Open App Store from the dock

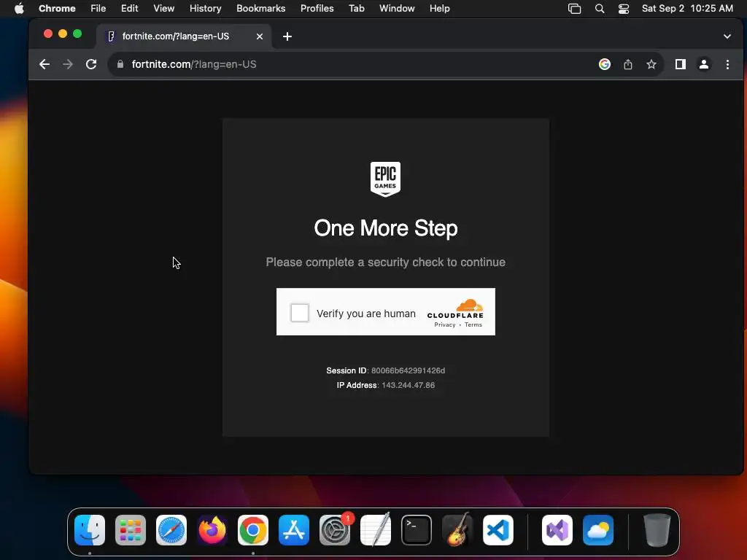coord(294,530)
